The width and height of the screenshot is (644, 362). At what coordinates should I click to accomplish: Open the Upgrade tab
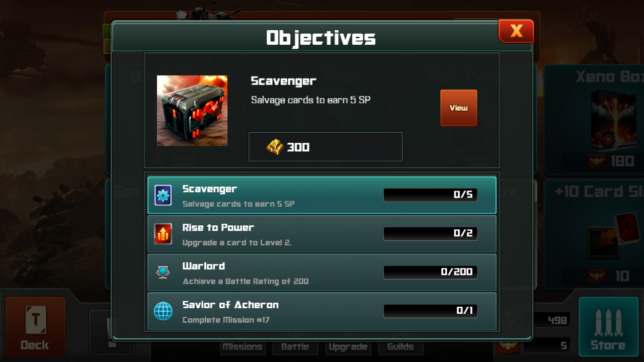click(348, 347)
